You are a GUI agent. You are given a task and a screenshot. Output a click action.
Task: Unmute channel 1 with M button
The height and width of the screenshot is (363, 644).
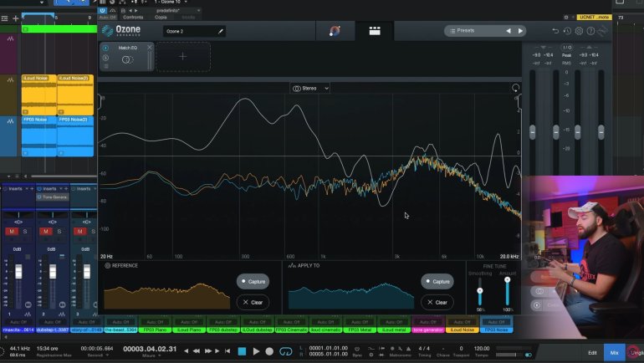(x=12, y=231)
